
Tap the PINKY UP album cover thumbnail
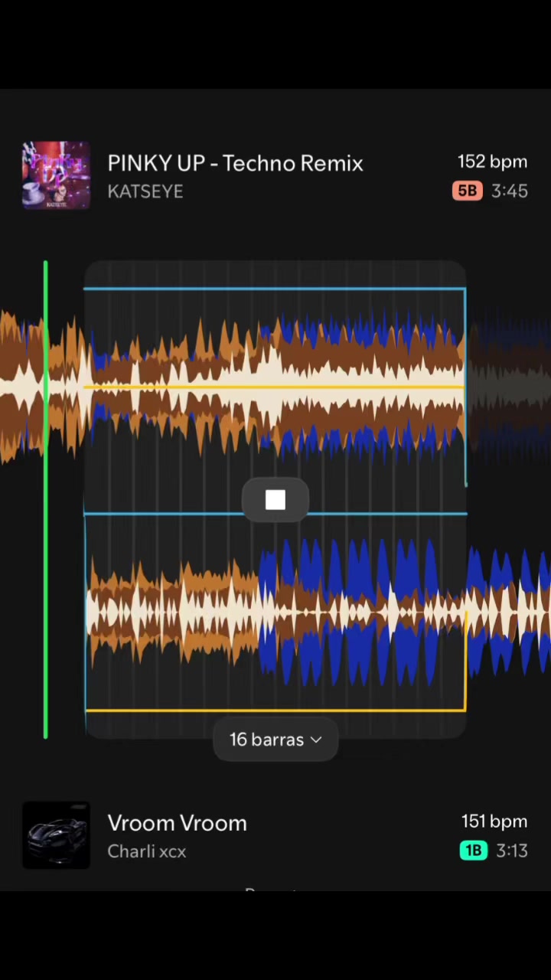[x=56, y=175]
